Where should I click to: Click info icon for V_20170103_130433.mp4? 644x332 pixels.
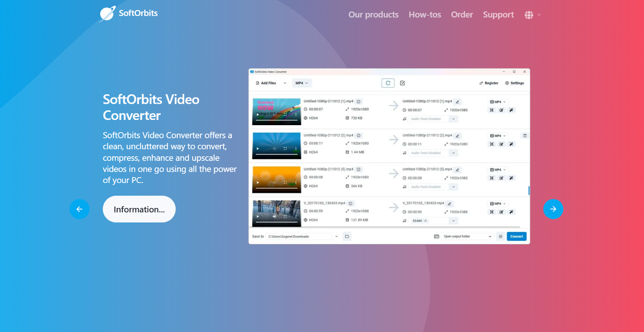(x=351, y=204)
